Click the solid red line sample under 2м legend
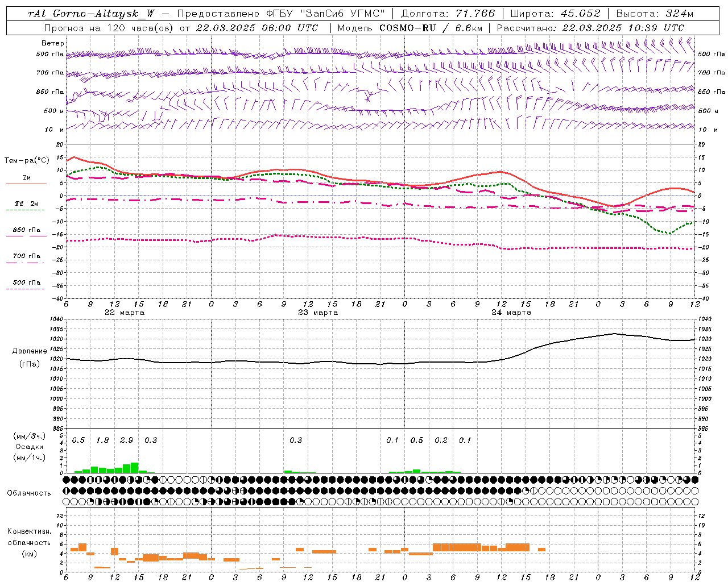 click(26, 184)
